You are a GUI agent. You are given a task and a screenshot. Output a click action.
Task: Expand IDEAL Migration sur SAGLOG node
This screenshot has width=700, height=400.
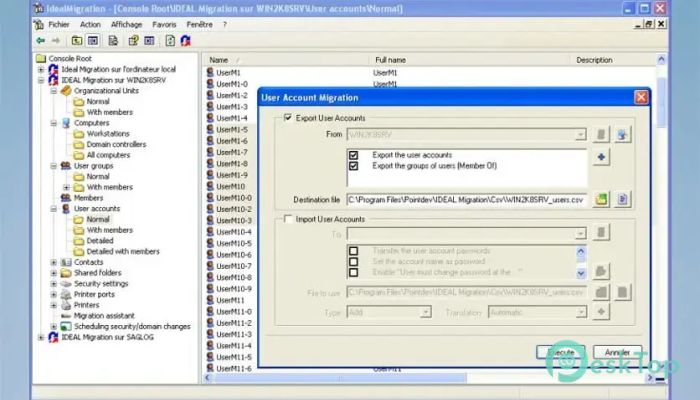coord(41,338)
